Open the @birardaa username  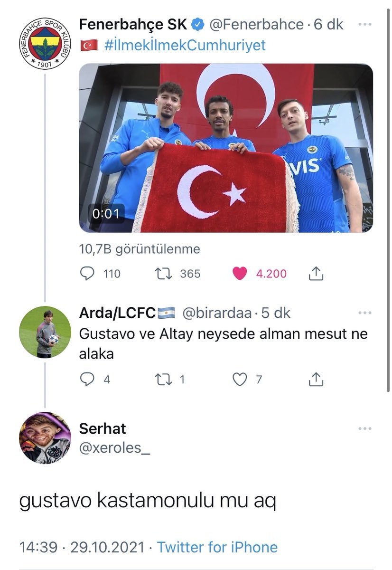click(x=217, y=313)
